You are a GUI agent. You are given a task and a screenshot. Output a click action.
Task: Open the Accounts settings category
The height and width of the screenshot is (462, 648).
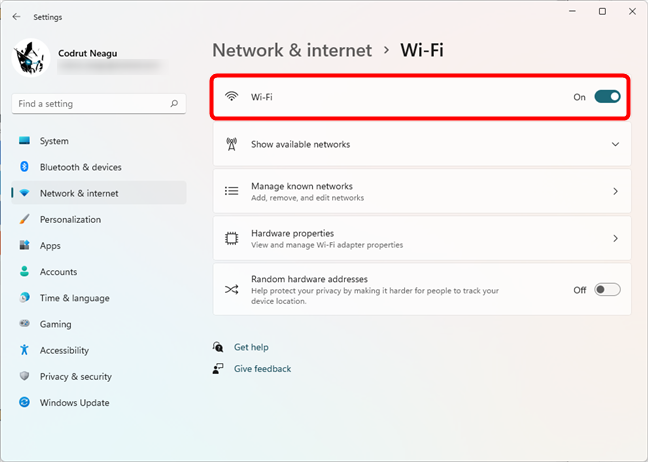(x=99, y=271)
